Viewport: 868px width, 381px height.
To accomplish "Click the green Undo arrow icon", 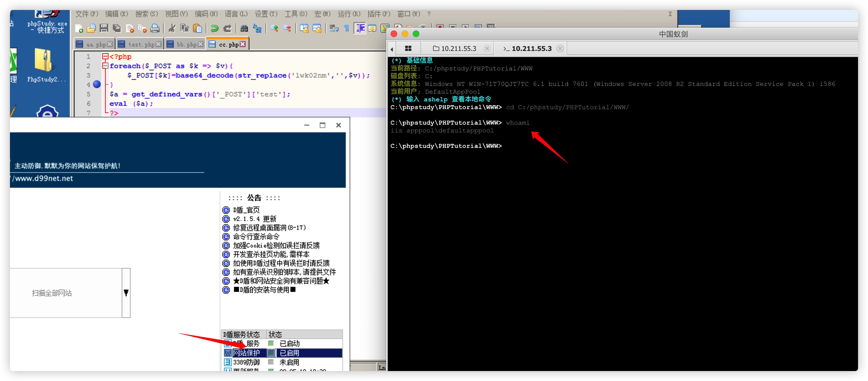I will [x=214, y=29].
